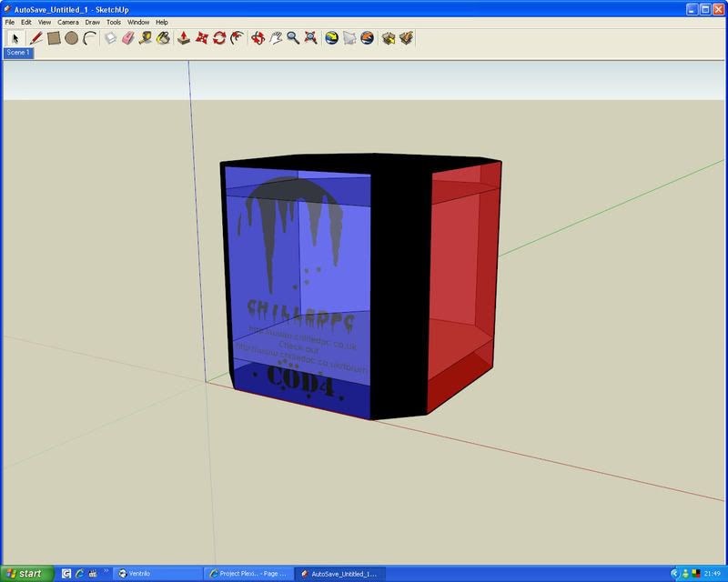Select the Move tool with red arrows
The image size is (728, 582).
pos(202,38)
